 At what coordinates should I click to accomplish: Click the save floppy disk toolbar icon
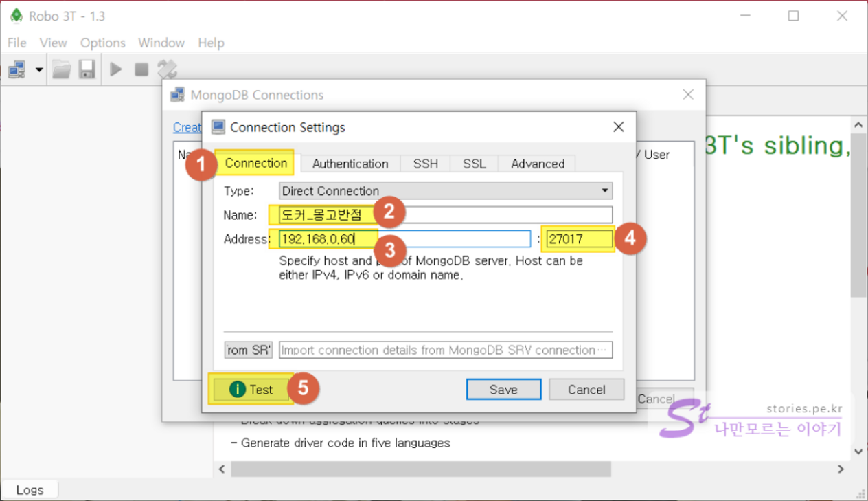coord(87,69)
